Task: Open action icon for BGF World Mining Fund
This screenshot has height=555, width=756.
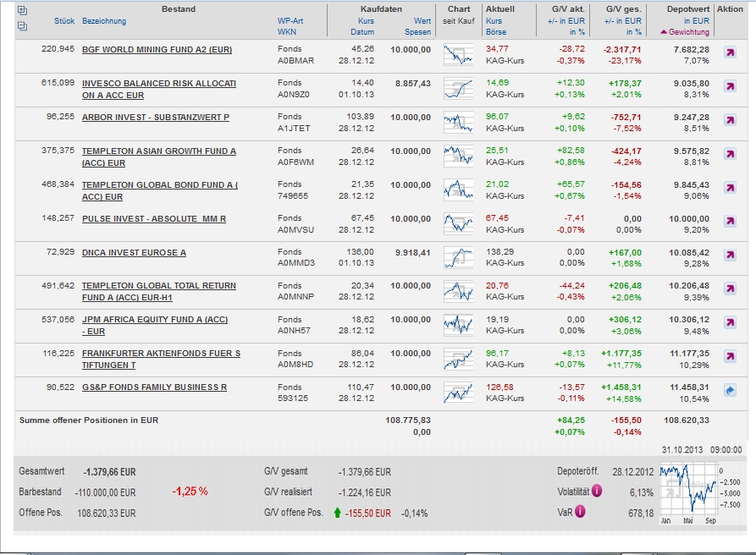Action: [730, 53]
